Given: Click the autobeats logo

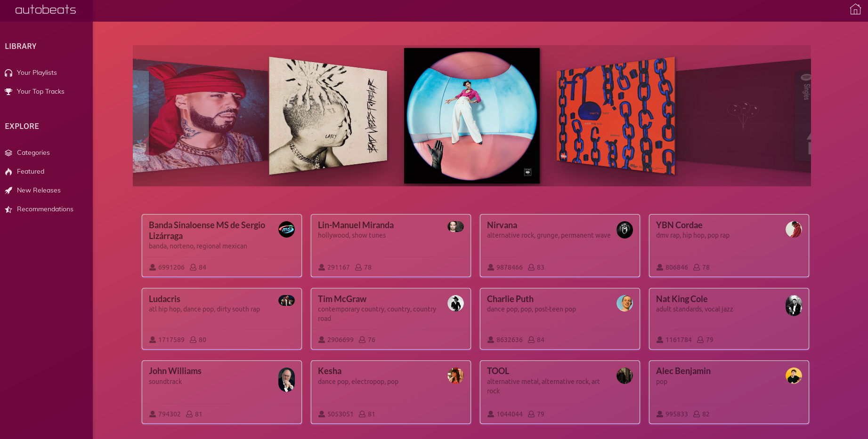Looking at the screenshot, I should tap(46, 9).
